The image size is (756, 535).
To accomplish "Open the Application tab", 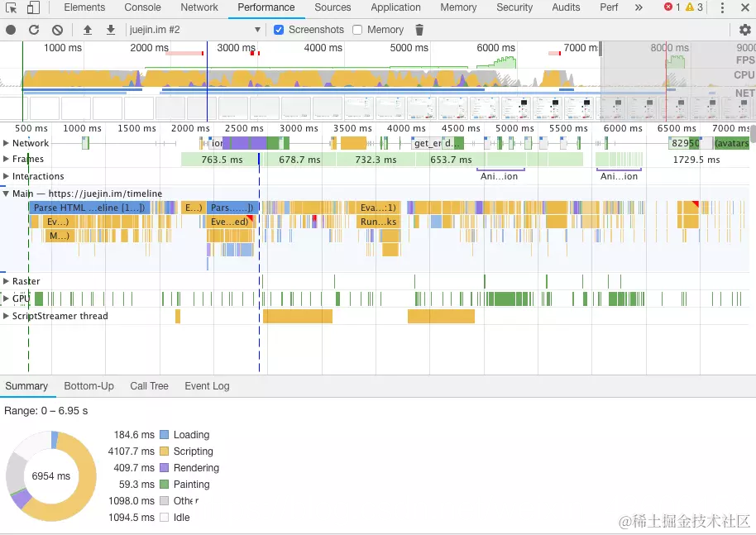I will (x=396, y=7).
